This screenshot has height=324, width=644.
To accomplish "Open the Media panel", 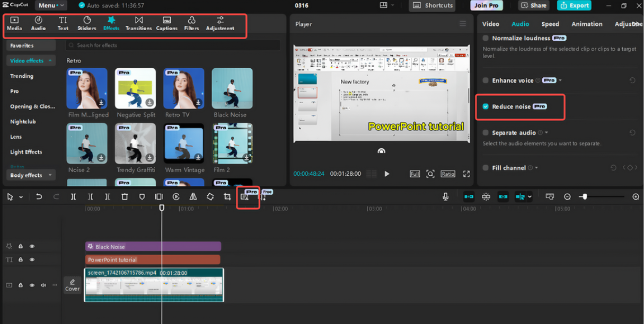I will point(14,23).
